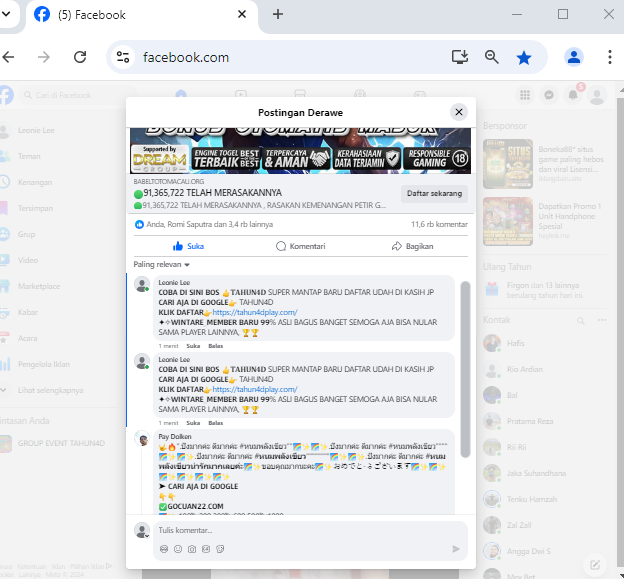Click the blue bookmark star
The width and height of the screenshot is (624, 579).
pos(524,58)
